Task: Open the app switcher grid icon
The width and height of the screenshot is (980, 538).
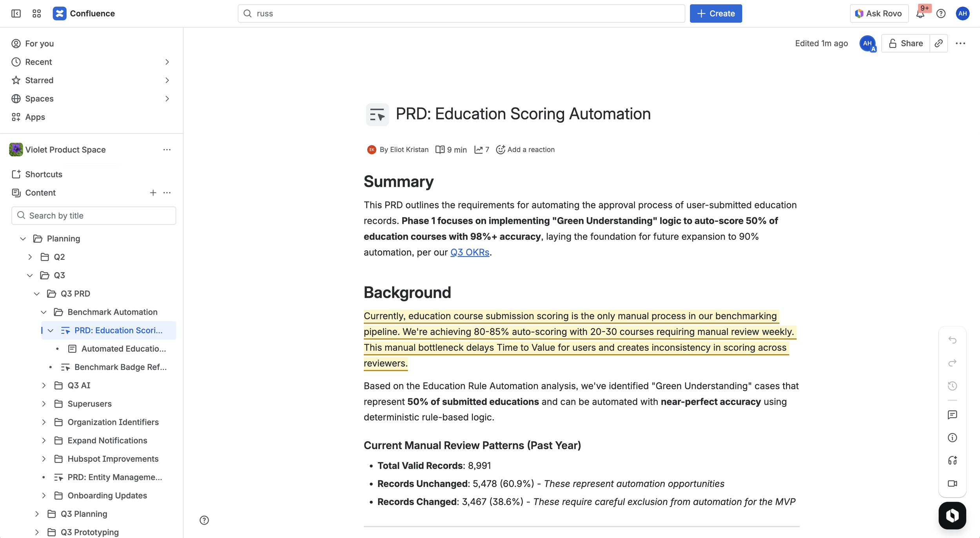Action: (x=36, y=13)
